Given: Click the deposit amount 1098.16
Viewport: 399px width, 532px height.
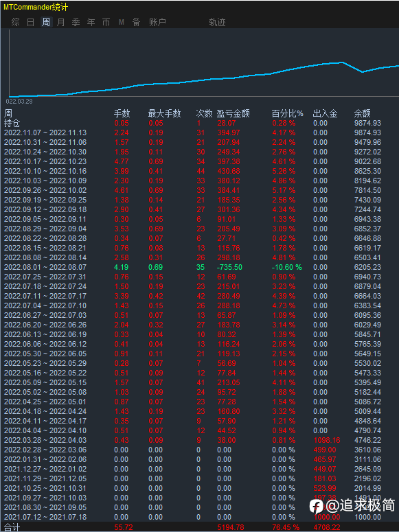Looking at the screenshot, I should click(x=327, y=441).
